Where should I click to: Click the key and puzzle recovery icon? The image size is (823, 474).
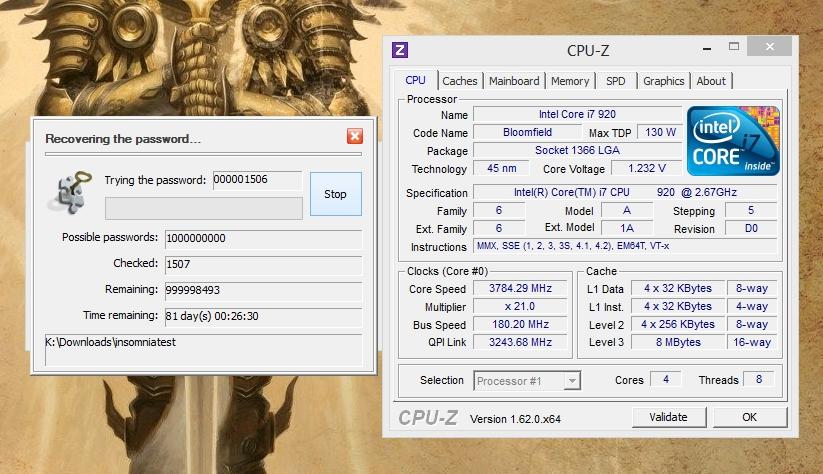pos(72,192)
